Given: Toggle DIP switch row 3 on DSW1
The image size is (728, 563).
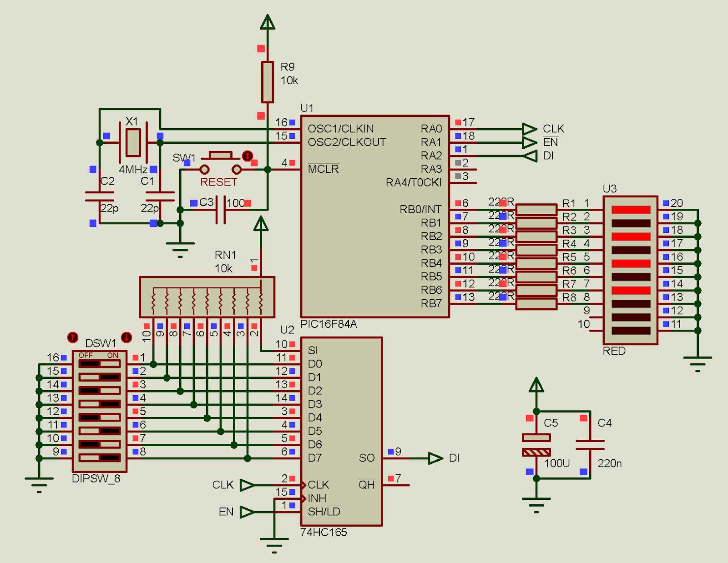Looking at the screenshot, I should (99, 391).
